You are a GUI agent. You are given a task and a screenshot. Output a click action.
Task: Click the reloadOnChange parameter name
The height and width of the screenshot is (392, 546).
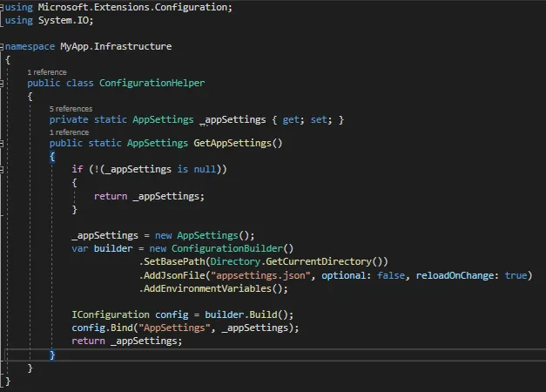pyautogui.click(x=455, y=275)
